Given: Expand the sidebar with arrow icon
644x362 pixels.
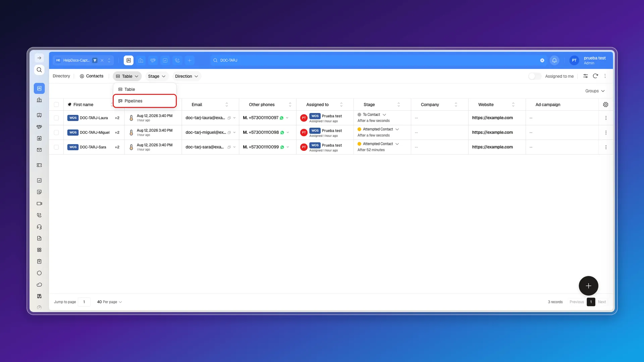Looking at the screenshot, I should pyautogui.click(x=39, y=58).
